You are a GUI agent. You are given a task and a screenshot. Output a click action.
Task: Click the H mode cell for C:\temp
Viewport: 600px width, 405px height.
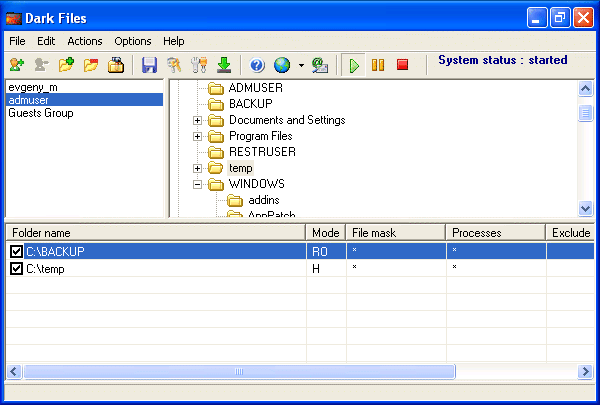(326, 268)
